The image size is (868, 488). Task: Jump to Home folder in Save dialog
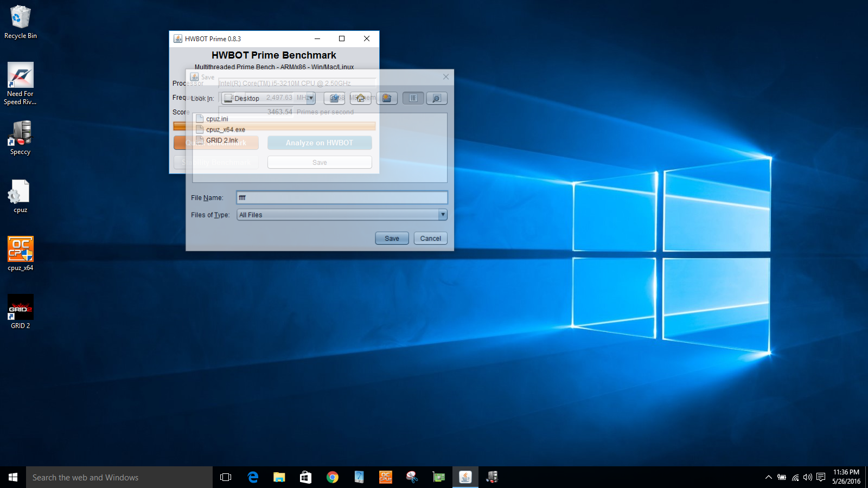(360, 98)
